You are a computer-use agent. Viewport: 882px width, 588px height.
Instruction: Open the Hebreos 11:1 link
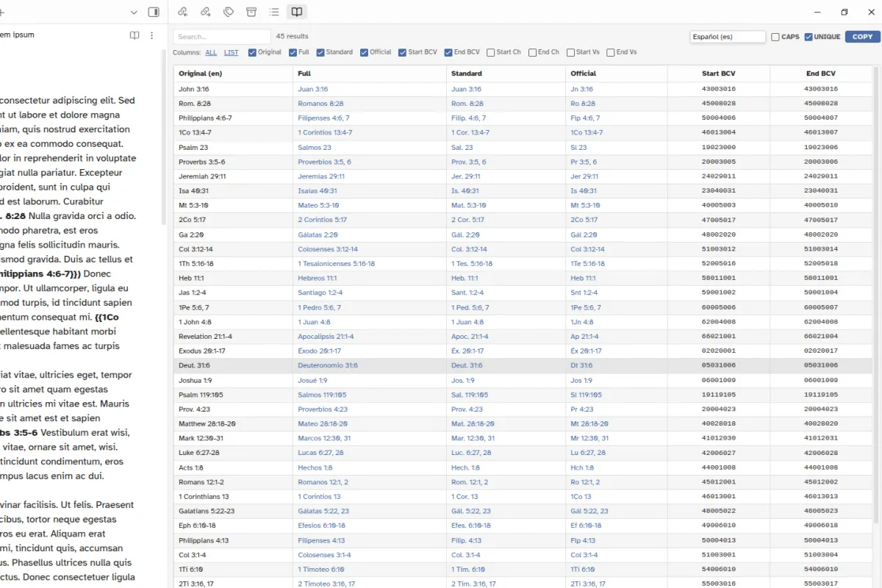[318, 279]
